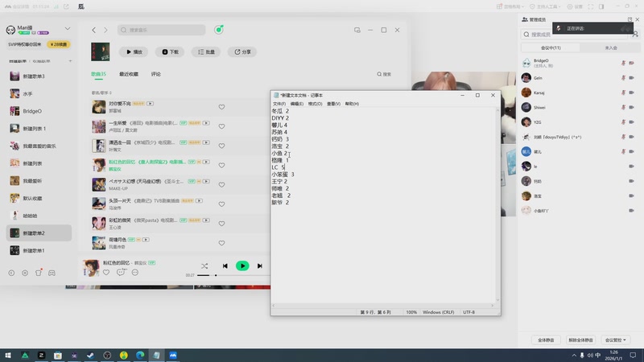This screenshot has width=644, height=362.
Task: Open Notepad 帮助(H) menu
Action: (352, 104)
